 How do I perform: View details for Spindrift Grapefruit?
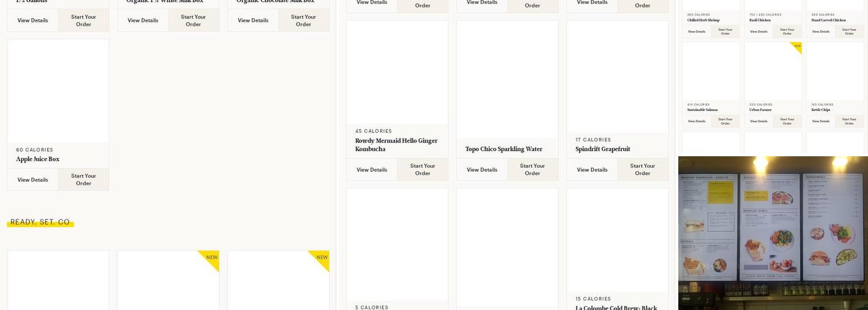click(592, 170)
